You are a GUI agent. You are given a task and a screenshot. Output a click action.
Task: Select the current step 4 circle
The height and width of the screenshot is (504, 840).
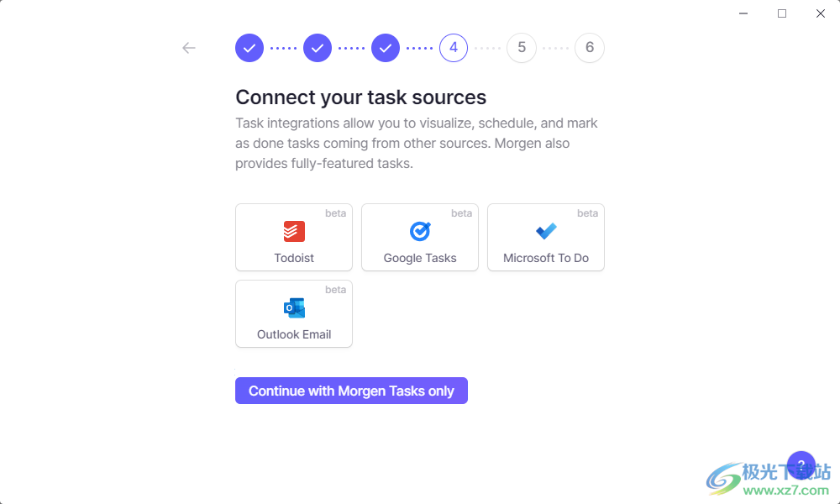click(454, 48)
